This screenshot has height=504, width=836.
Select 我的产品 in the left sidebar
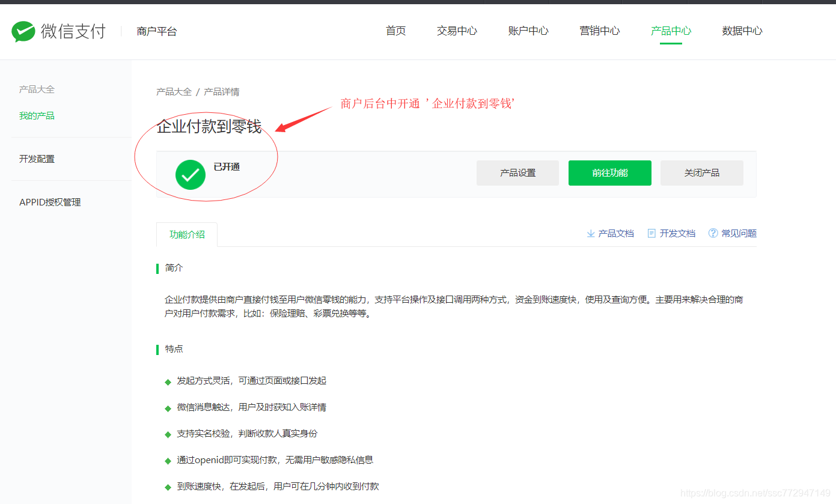(37, 116)
